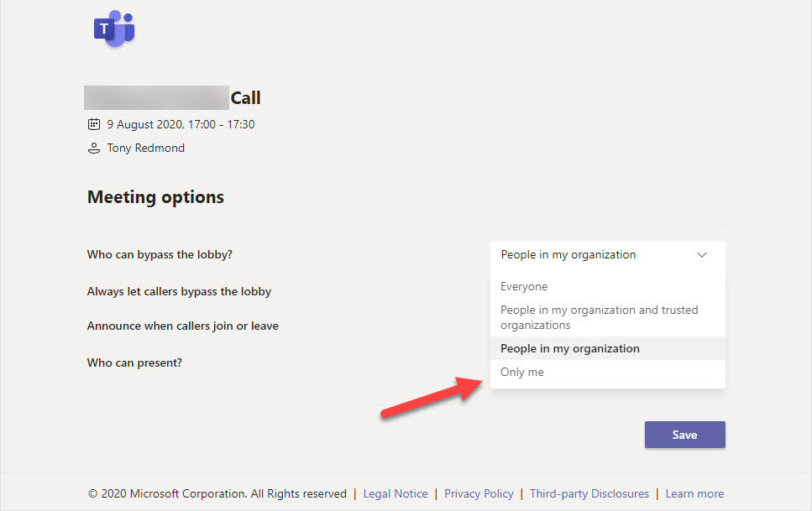Viewport: 812px width, 511px height.
Task: Click the calendar icon beside meeting date
Action: coord(94,124)
